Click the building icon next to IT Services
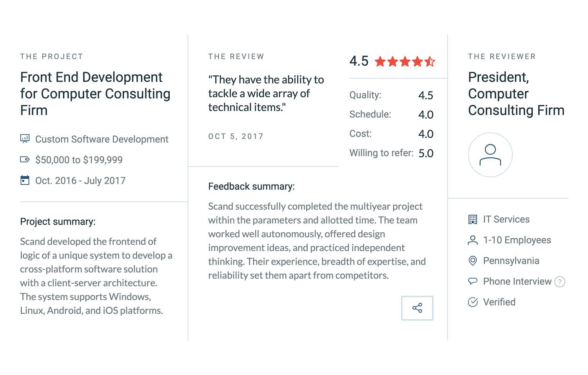Viewport: 588px width, 375px height. tap(473, 219)
